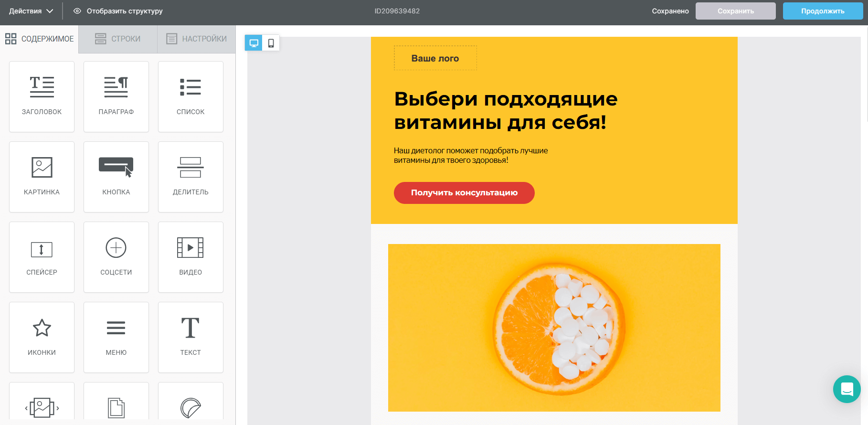
Task: Click the blue Продолжить button
Action: pos(823,11)
